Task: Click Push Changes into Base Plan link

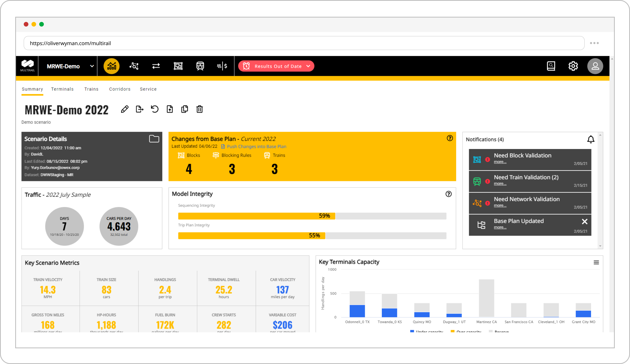Action: (256, 147)
